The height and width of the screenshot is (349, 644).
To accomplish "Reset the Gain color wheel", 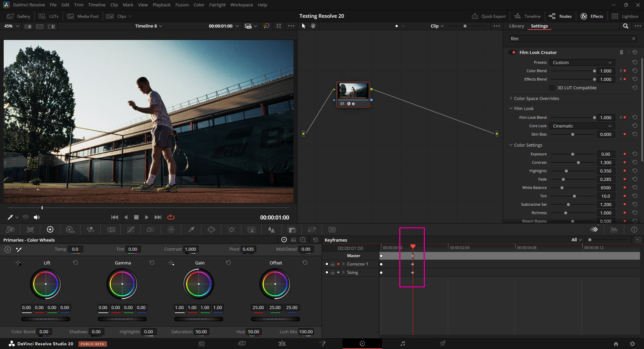I will click(x=228, y=263).
